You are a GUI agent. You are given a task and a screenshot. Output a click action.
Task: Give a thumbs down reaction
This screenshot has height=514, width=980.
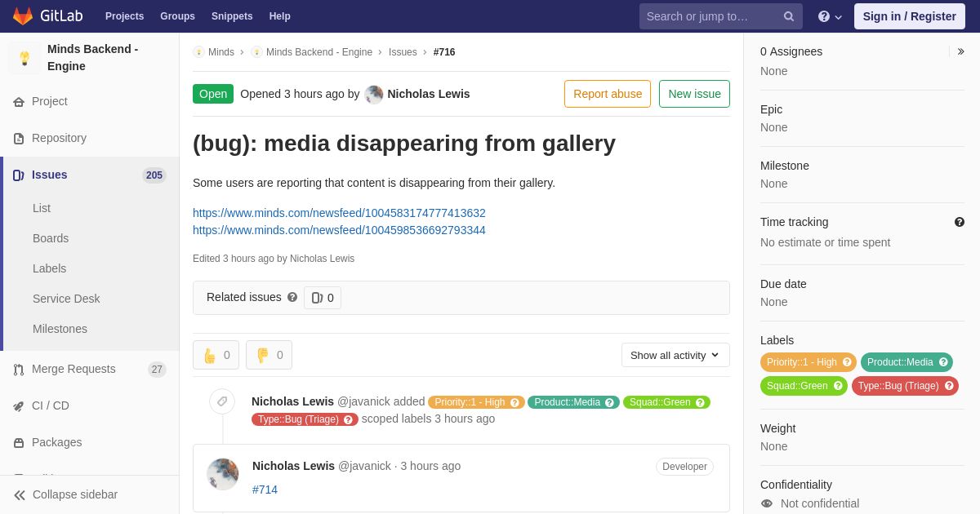coord(269,355)
